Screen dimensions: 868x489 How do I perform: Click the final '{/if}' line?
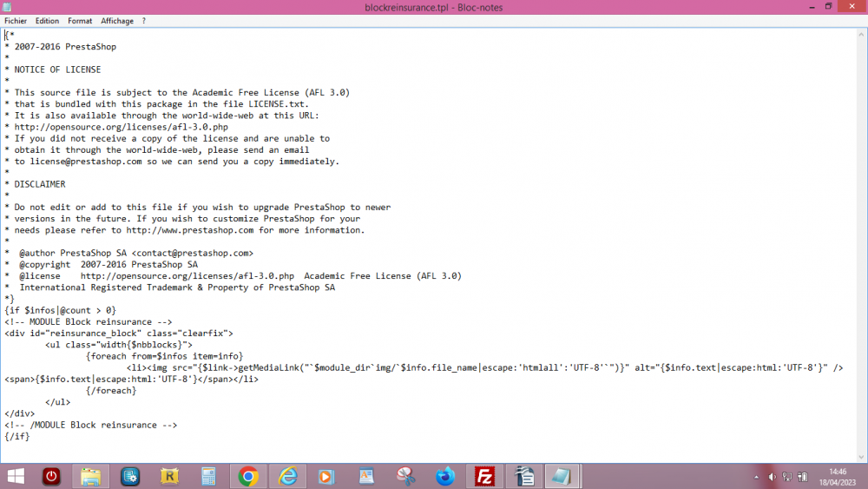17,436
